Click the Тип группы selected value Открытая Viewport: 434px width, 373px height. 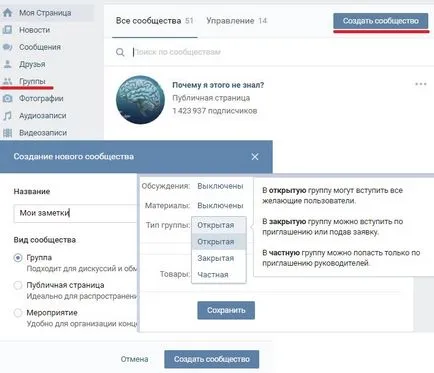(x=219, y=225)
